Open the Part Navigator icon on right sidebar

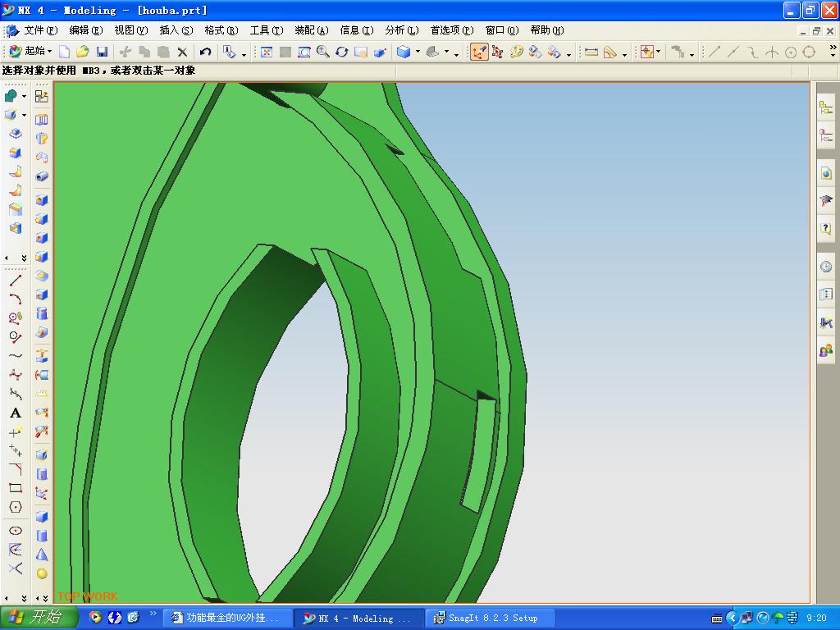[x=826, y=135]
